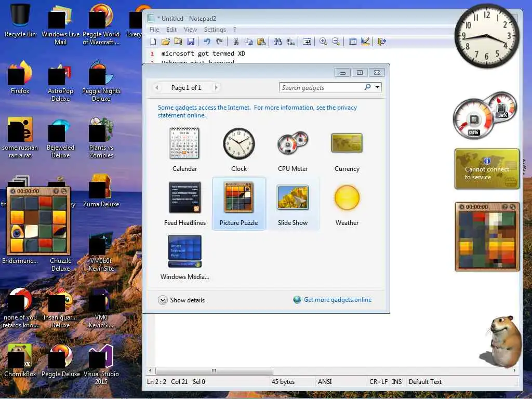
Task: Open the Edit menu in Notepad2
Action: 171,30
